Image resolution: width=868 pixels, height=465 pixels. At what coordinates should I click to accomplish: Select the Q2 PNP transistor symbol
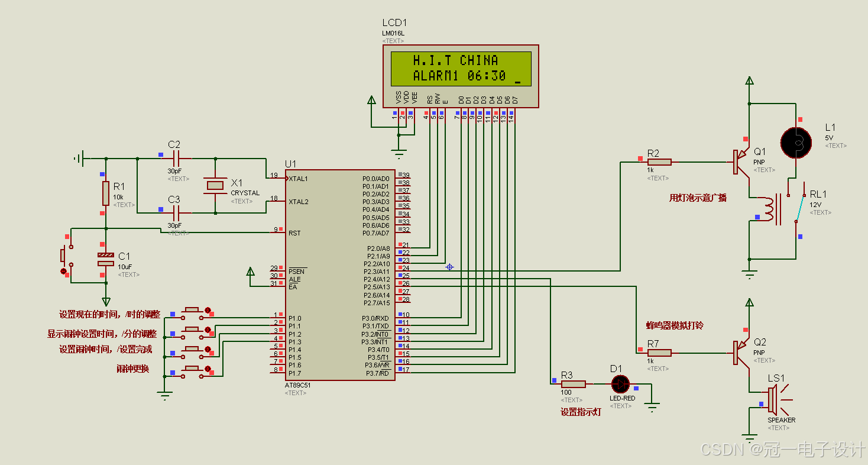(741, 353)
